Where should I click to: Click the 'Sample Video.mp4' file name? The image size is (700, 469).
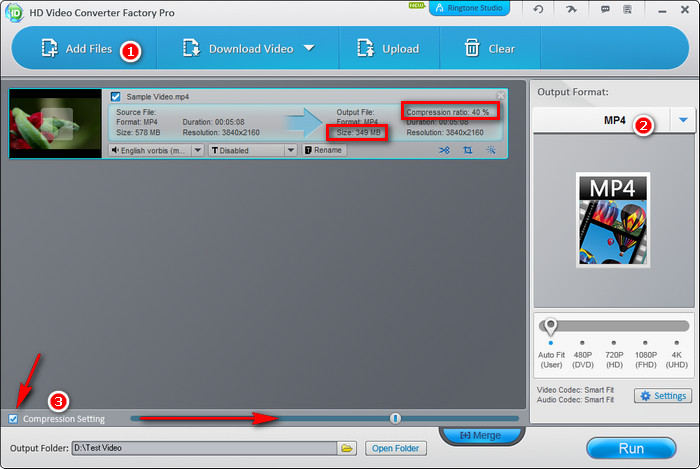click(x=158, y=97)
